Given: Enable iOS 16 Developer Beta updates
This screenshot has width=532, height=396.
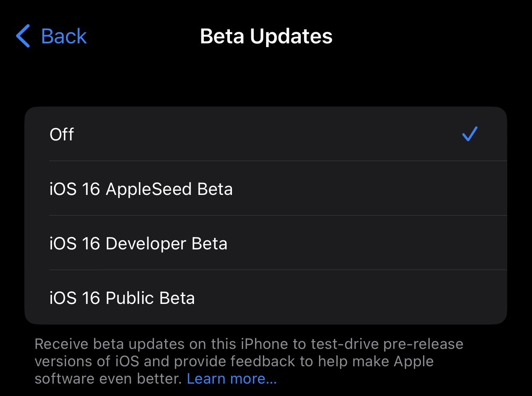Looking at the screenshot, I should point(138,244).
